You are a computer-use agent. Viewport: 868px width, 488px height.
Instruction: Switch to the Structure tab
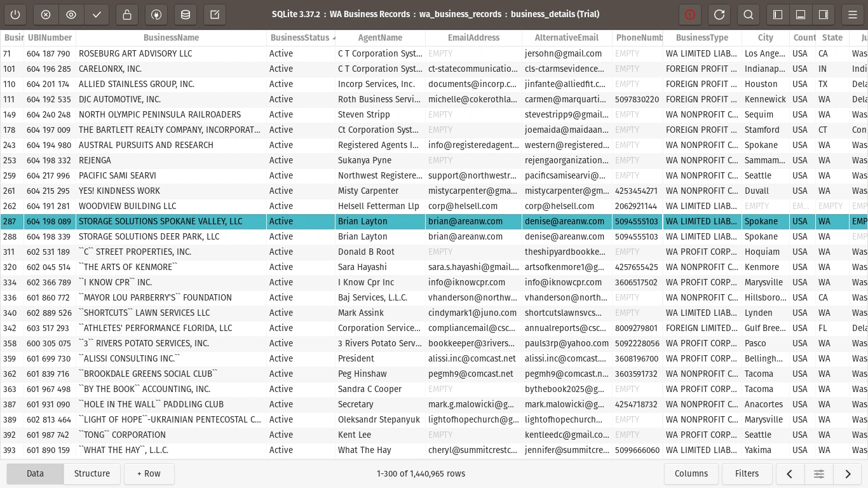tap(92, 473)
